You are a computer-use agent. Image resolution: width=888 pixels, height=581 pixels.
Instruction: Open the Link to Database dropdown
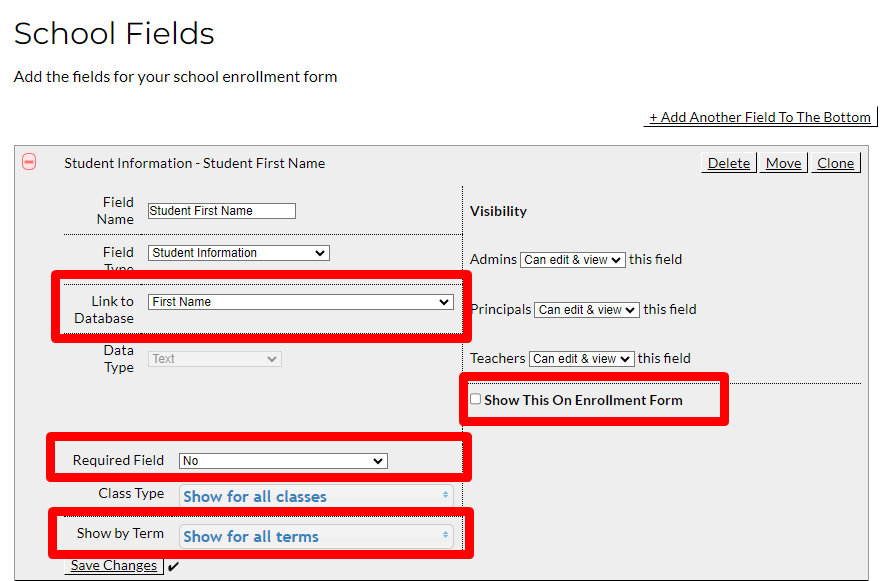click(300, 301)
